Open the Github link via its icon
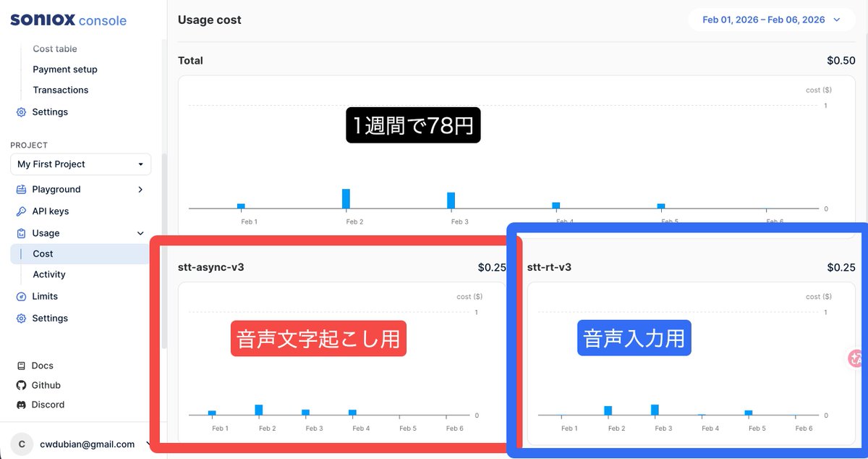The image size is (868, 459). (20, 384)
